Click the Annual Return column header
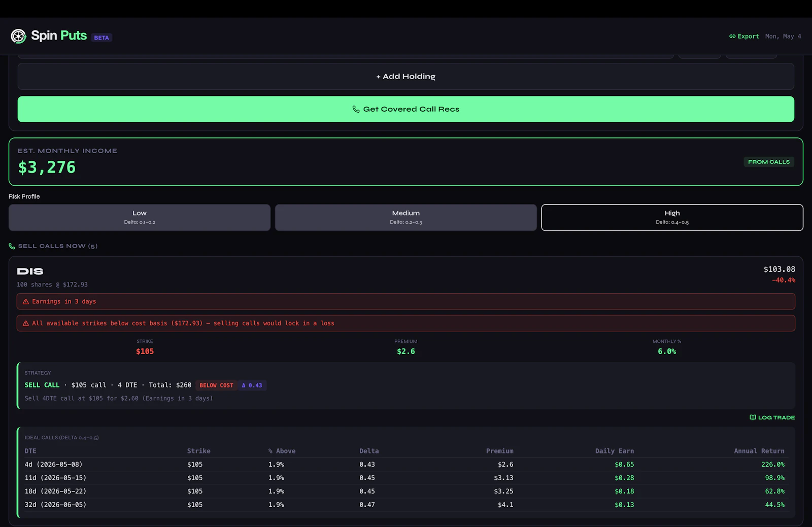The image size is (812, 527). pos(759,451)
